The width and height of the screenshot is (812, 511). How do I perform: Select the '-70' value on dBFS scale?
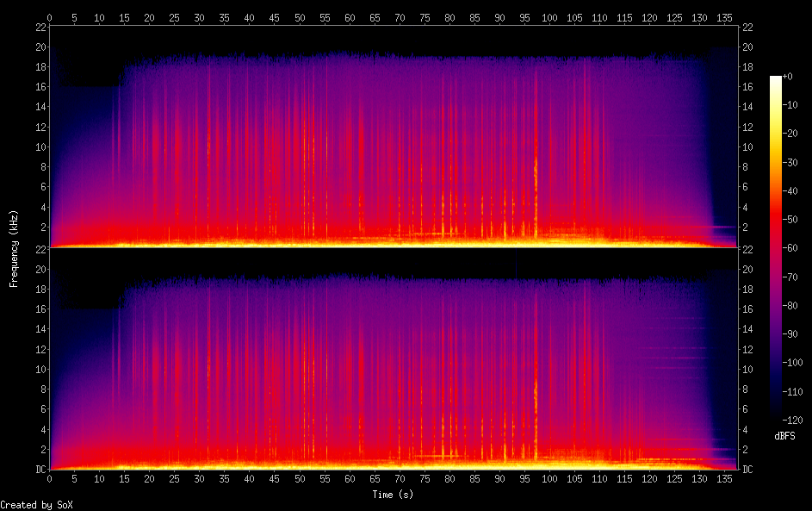[x=790, y=277]
